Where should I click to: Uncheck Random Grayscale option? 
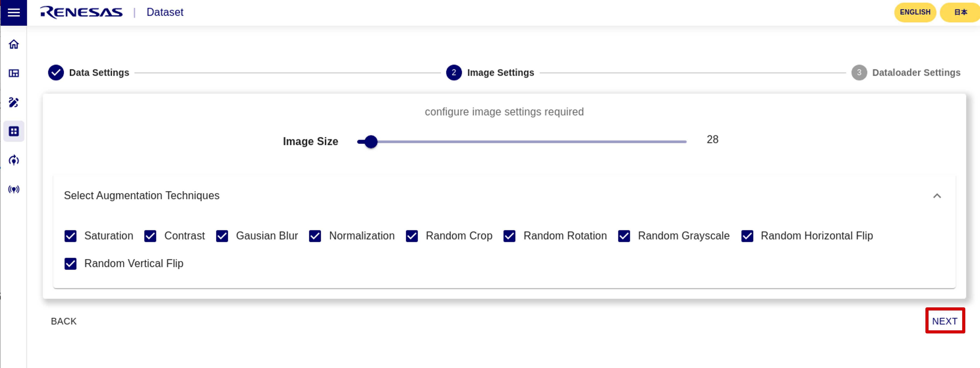[x=624, y=236]
